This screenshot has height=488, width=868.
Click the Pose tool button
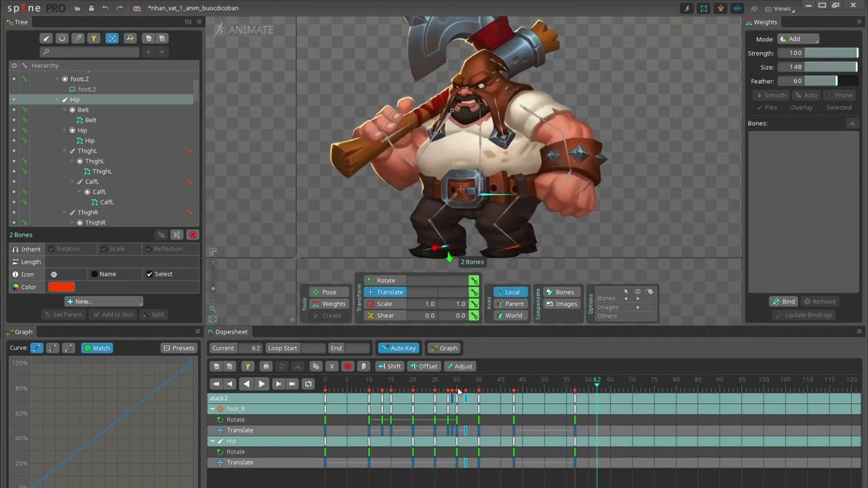329,292
